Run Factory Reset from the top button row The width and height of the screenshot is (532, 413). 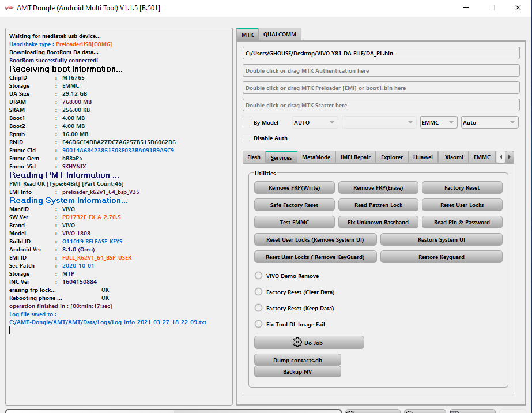[462, 188]
